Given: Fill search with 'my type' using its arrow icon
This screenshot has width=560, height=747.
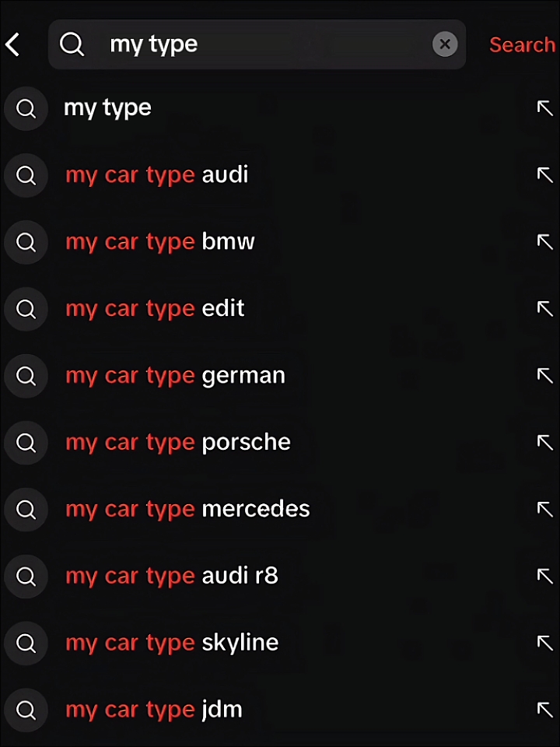Looking at the screenshot, I should [x=545, y=108].
